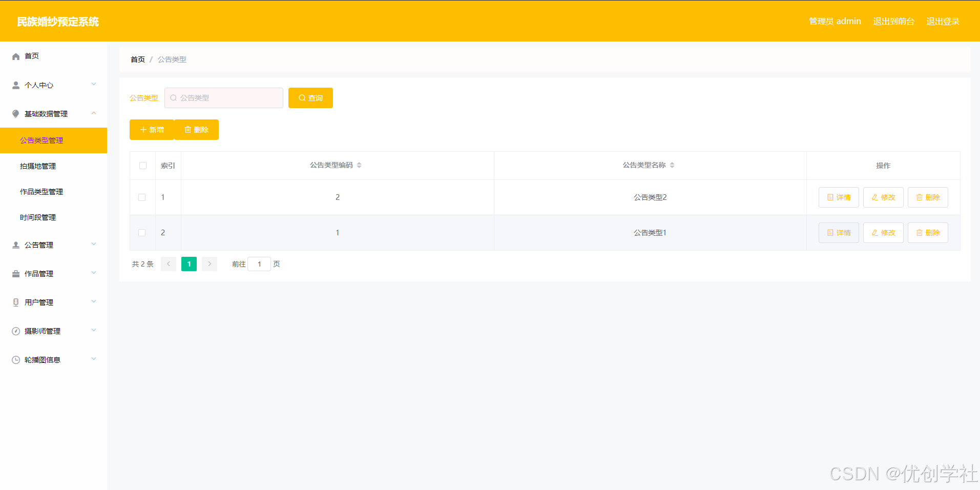Viewport: 980px width, 490px height.
Task: Click 删除 for 公告类型2
Action: (928, 197)
